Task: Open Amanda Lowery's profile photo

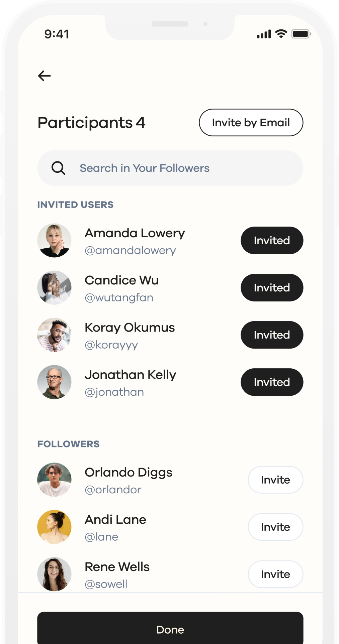Action: [54, 240]
